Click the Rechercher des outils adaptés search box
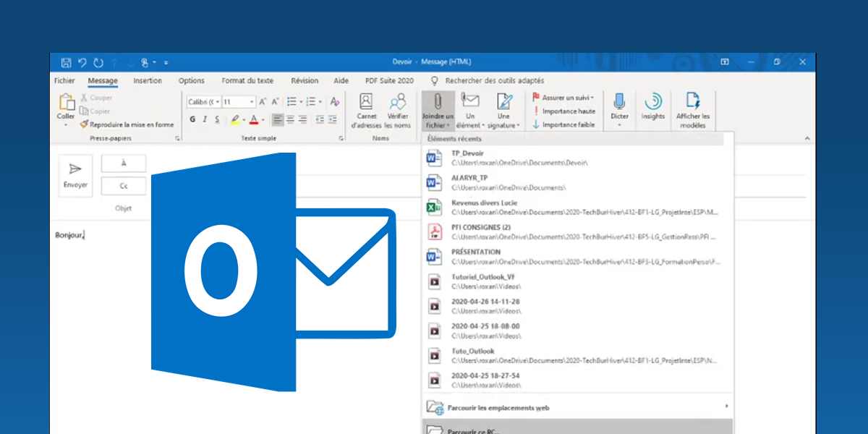The width and height of the screenshot is (868, 434). click(495, 81)
